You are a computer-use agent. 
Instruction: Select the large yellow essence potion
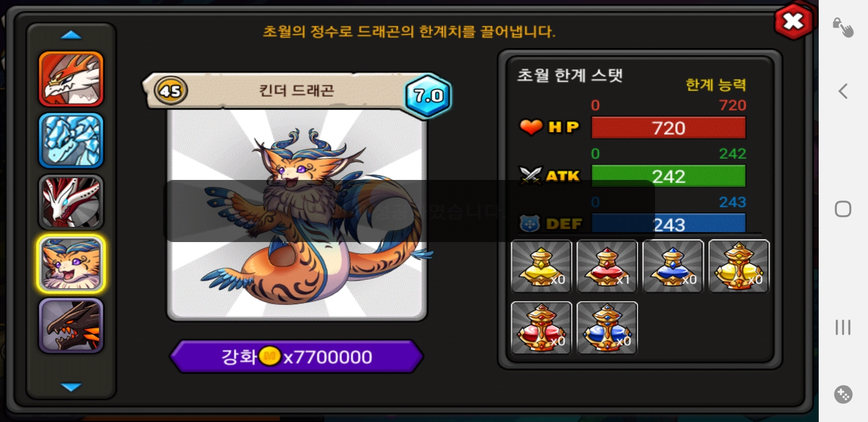pyautogui.click(x=739, y=266)
